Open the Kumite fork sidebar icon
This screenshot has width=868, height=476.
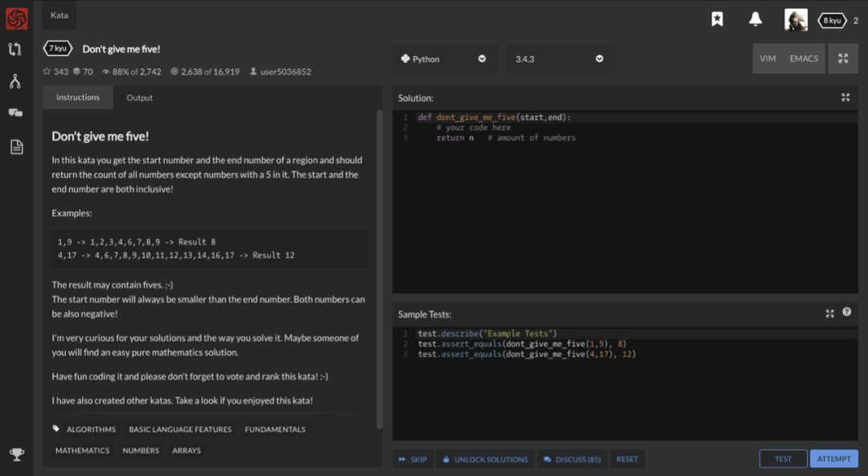15,81
